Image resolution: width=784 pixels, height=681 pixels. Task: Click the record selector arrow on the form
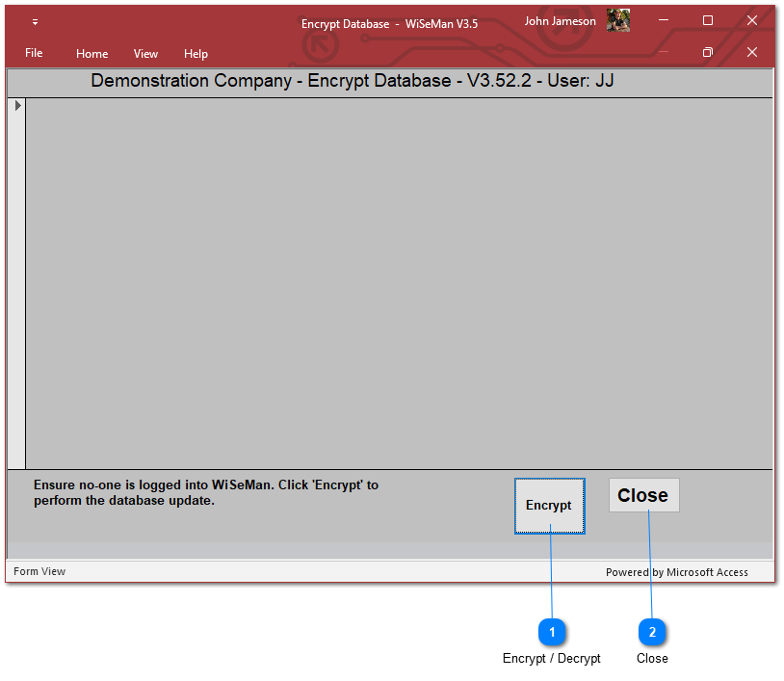click(x=17, y=105)
